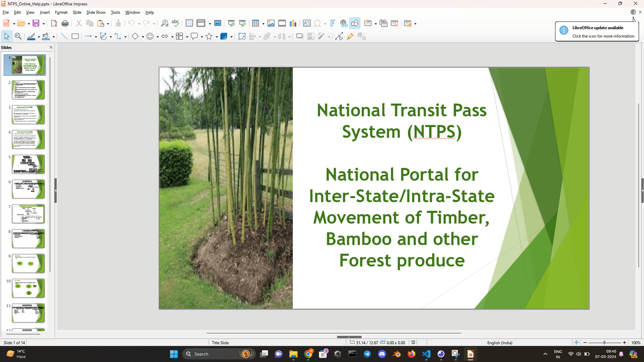Select slide 9 thumbnail
The height and width of the screenshot is (362, 644).
pyautogui.click(x=29, y=263)
